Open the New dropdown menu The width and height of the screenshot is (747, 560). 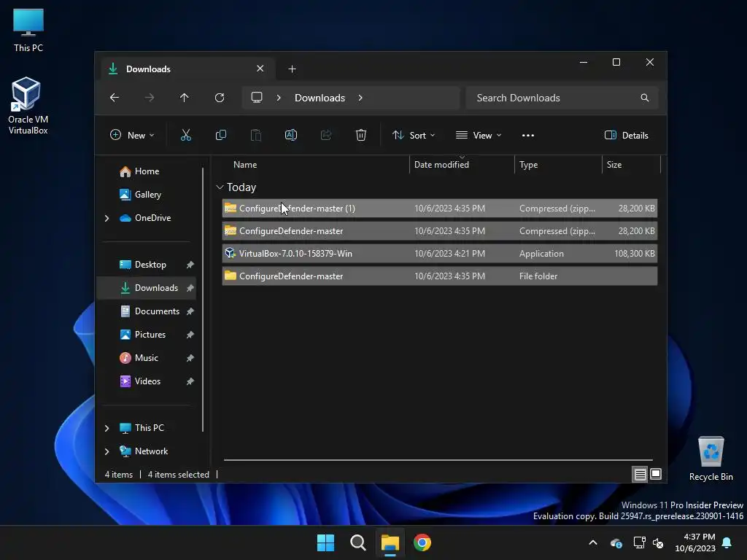coord(133,135)
